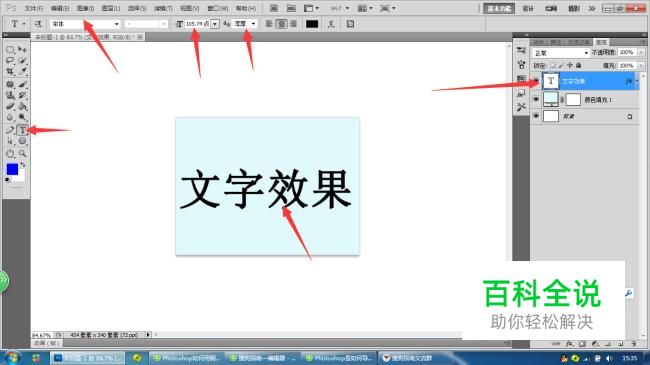Viewport: 650px width, 365px height.
Task: Center the text alignment
Action: coord(281,24)
